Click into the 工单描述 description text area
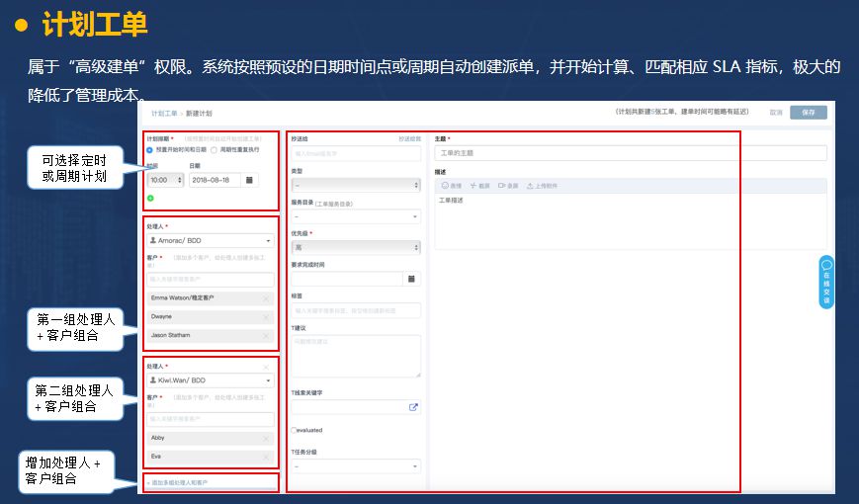The width and height of the screenshot is (859, 504). click(631, 221)
